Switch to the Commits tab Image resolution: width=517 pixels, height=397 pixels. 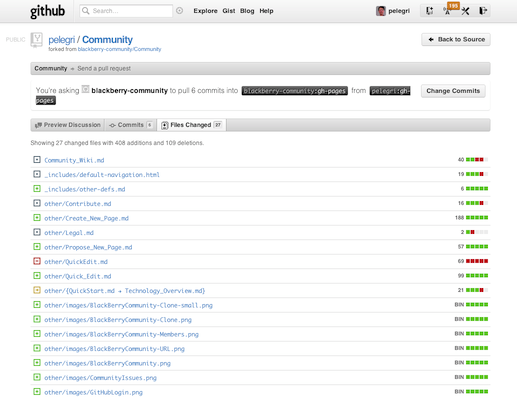(x=131, y=125)
